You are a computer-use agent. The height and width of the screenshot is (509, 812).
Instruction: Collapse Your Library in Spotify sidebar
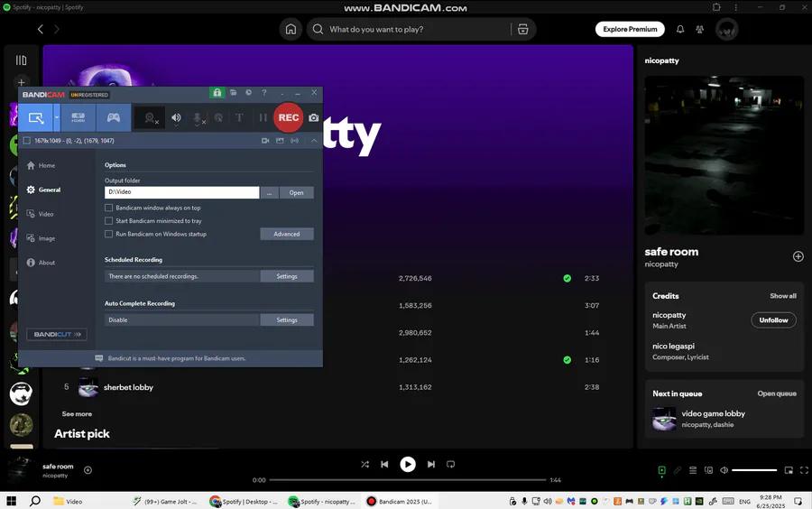click(x=22, y=60)
